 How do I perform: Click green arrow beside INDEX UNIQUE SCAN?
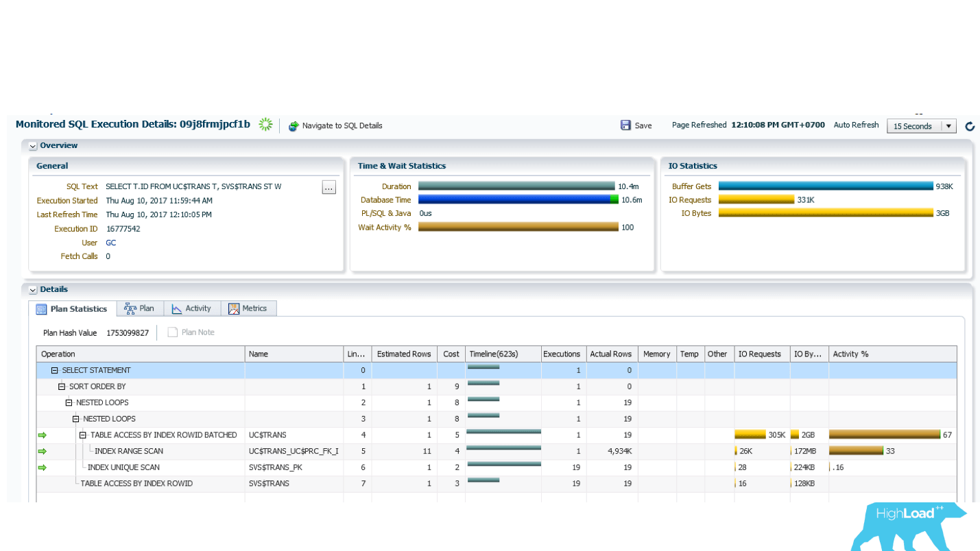tap(43, 467)
